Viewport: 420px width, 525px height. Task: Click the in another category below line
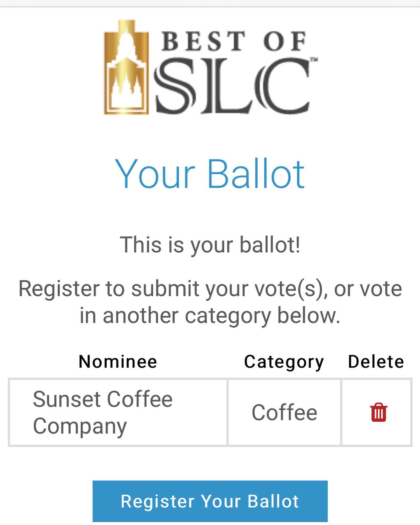point(210,316)
